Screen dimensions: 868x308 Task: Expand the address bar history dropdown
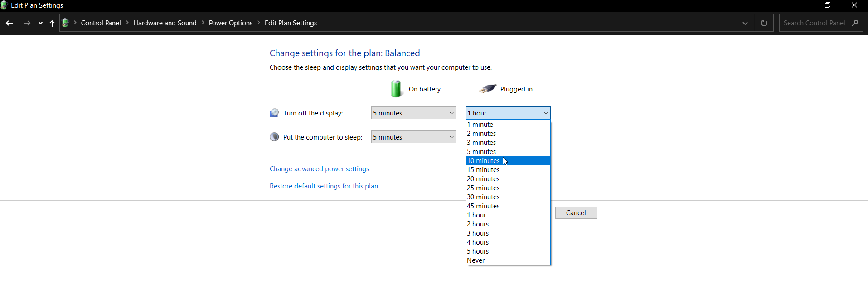(745, 23)
